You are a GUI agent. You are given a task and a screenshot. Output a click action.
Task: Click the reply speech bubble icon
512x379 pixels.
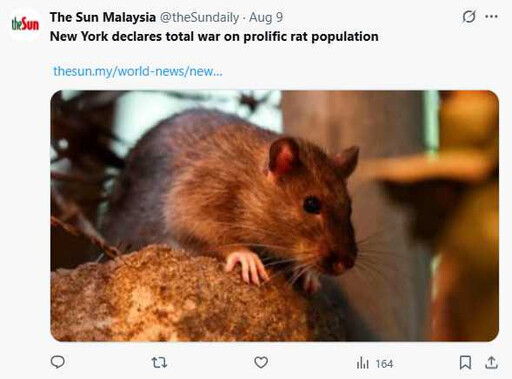pyautogui.click(x=58, y=362)
